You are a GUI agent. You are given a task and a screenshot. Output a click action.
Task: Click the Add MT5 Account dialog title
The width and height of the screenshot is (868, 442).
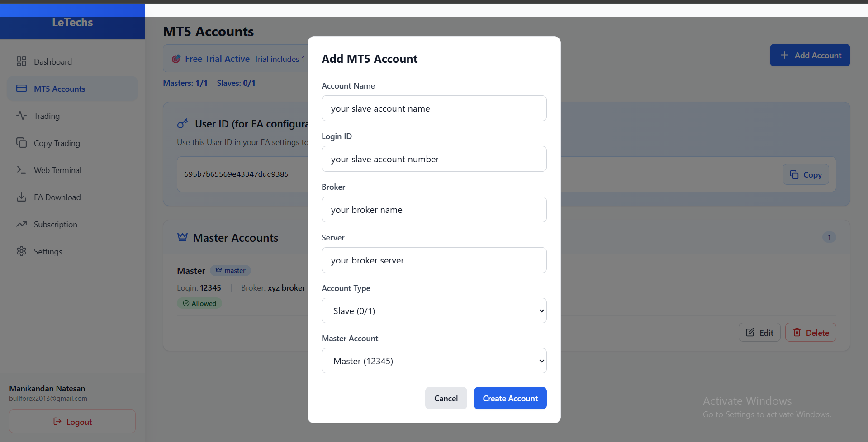[370, 59]
